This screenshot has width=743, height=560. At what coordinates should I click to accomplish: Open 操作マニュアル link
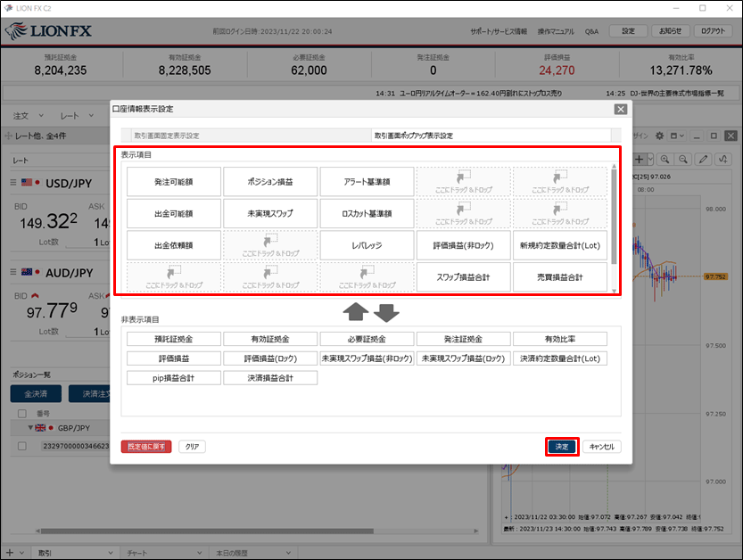[x=556, y=31]
